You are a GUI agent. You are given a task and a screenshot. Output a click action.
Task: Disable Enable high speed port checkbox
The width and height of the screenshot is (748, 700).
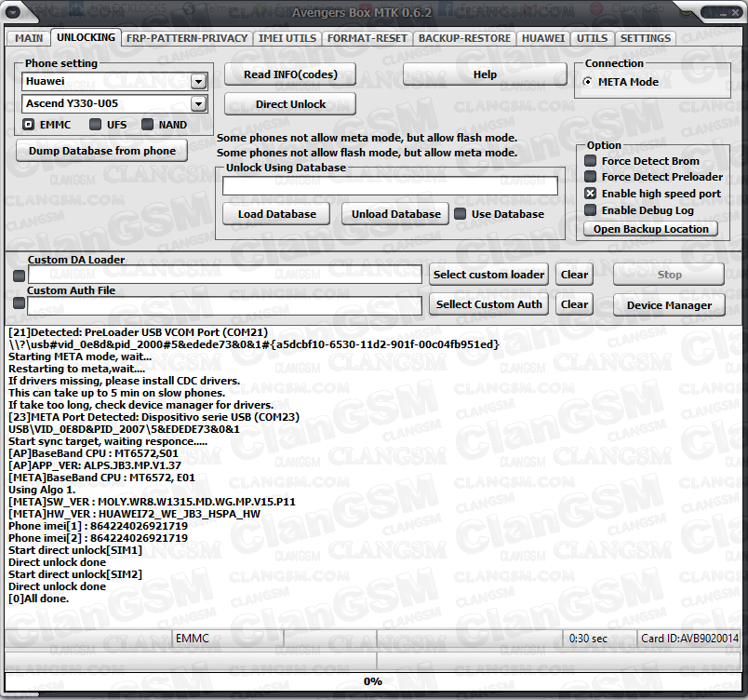591,194
